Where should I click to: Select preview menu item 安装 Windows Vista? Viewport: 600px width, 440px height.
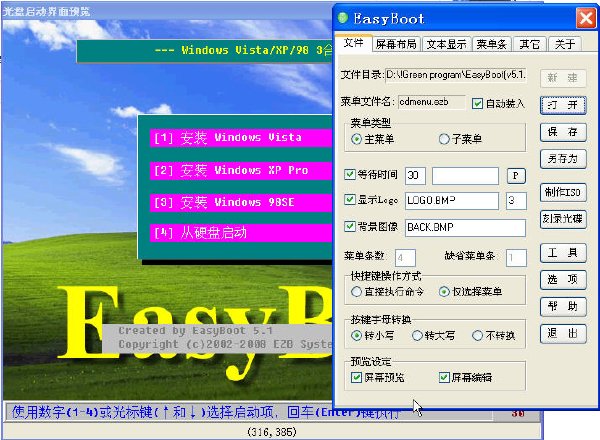241,138
